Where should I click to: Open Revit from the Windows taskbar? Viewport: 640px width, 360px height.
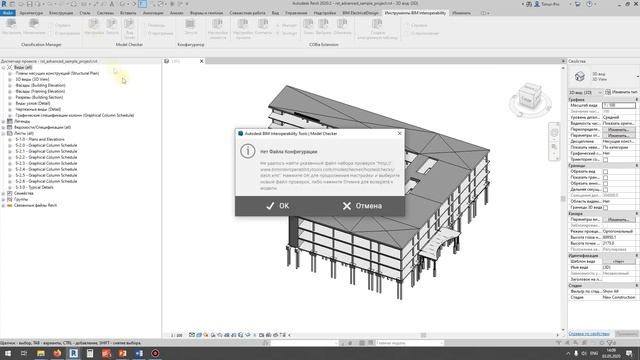click(73, 353)
